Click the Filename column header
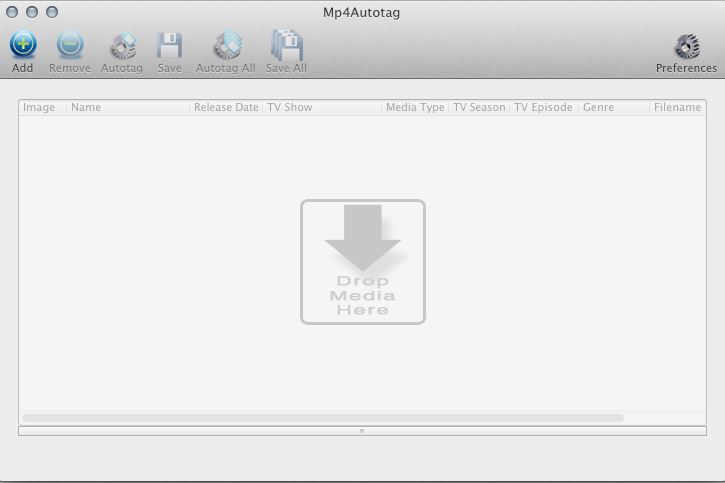725x483 pixels. pyautogui.click(x=677, y=108)
